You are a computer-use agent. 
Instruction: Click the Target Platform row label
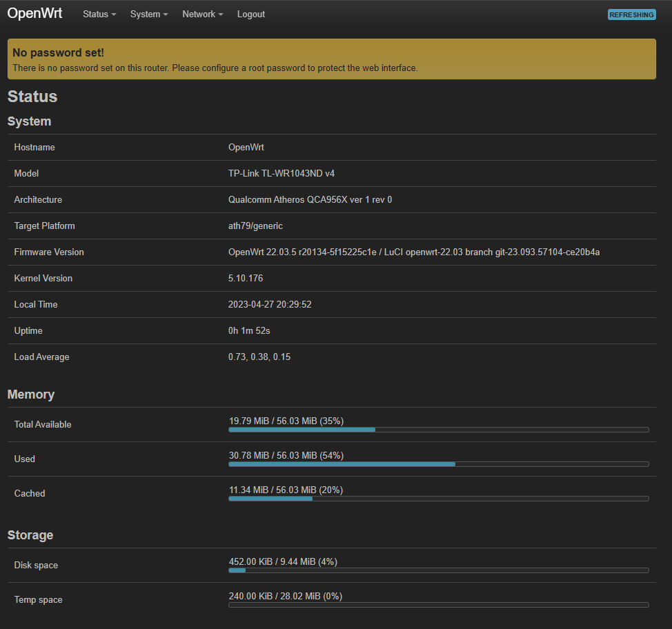[45, 226]
